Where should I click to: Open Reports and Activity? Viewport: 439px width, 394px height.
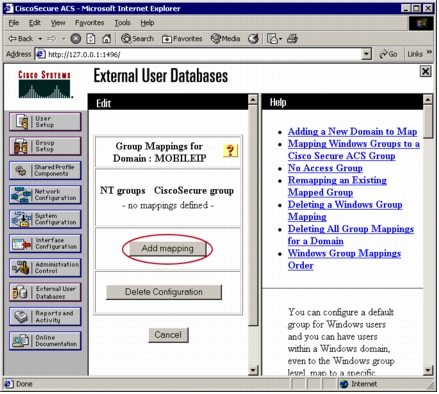[x=45, y=317]
